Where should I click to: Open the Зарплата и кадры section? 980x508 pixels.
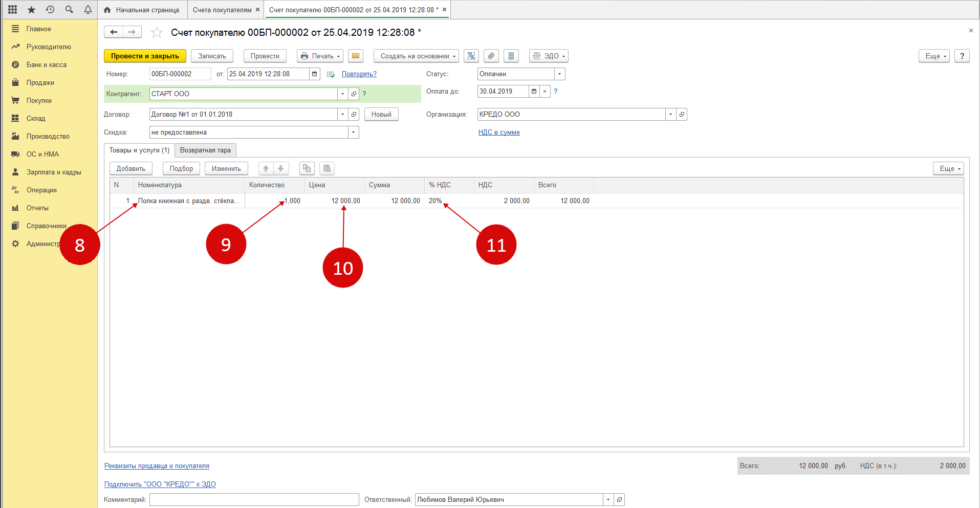[54, 172]
